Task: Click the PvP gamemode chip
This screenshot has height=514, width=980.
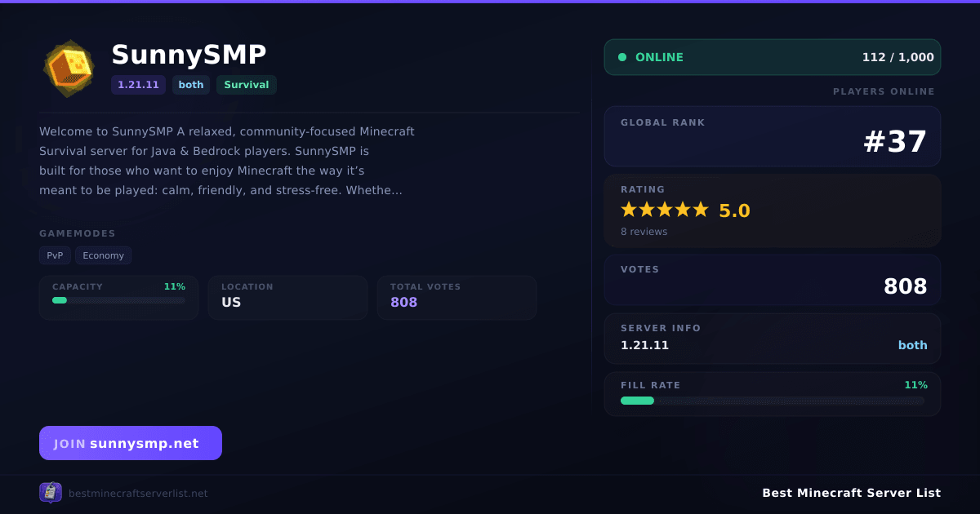Action: click(55, 255)
